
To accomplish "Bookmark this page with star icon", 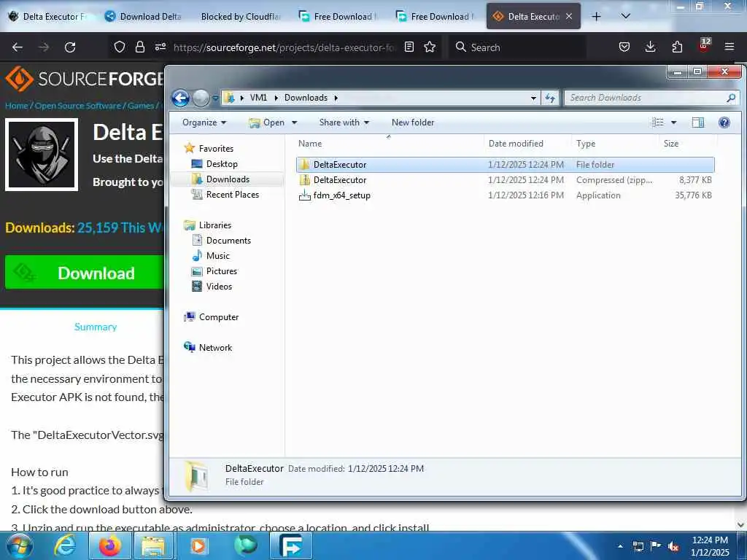I will pos(430,47).
